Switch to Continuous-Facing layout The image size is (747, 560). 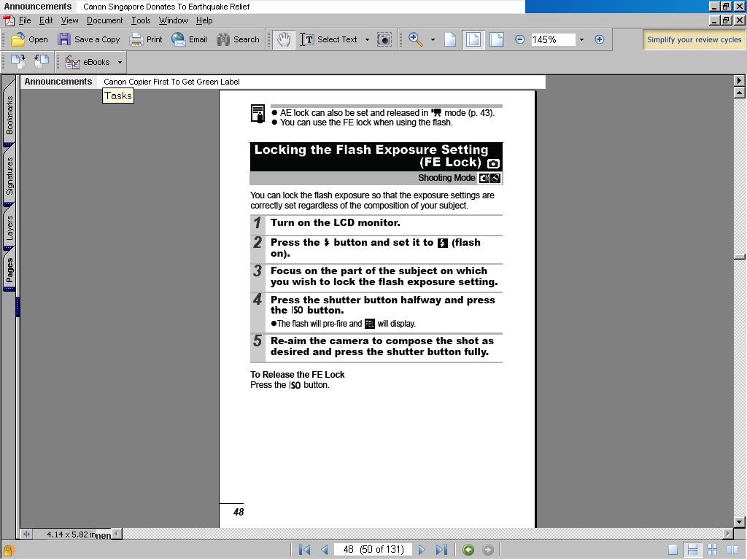coord(712,550)
